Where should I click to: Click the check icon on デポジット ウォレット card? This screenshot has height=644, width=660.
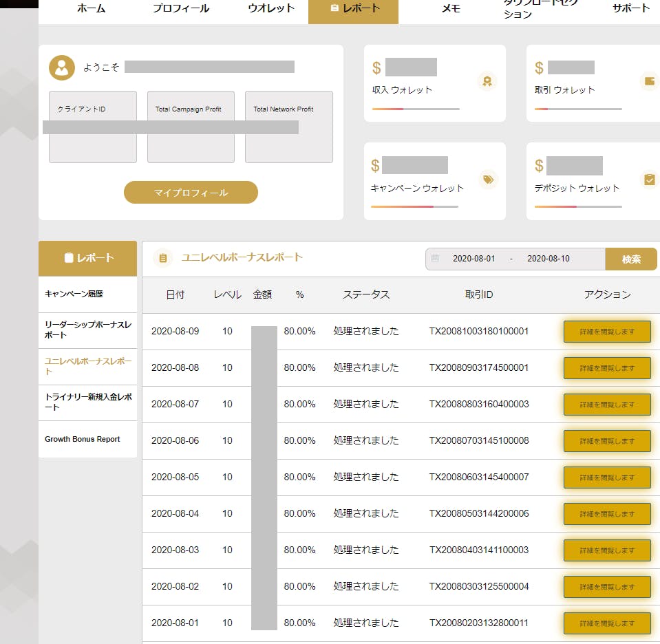[649, 180]
